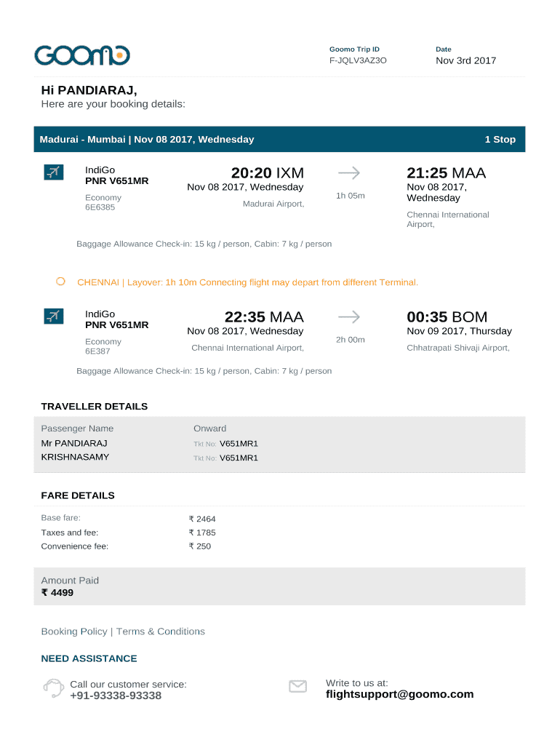
Task: Click the flightsupport@goomo.com email address
Action: [x=399, y=694]
